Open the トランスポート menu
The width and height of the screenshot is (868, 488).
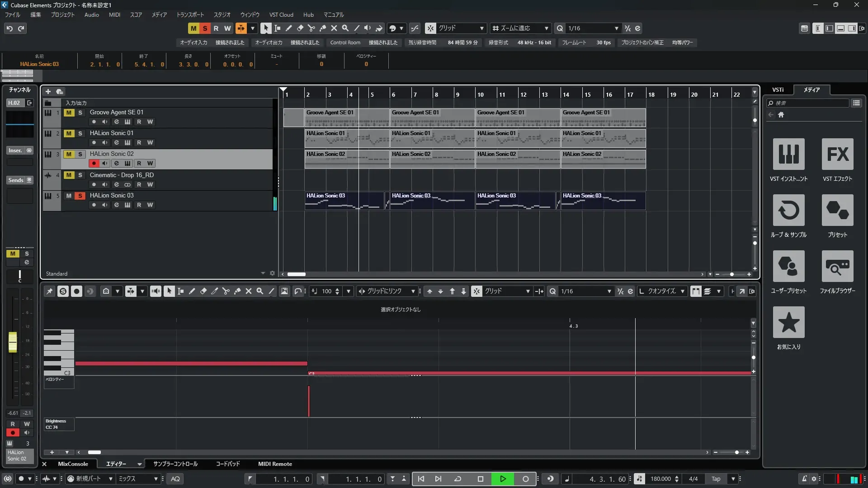tap(190, 14)
